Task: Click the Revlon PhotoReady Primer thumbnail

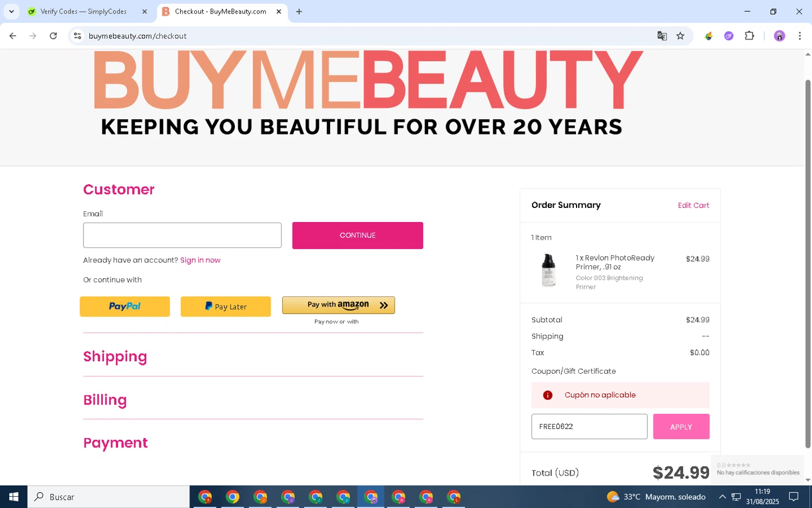Action: (548, 270)
